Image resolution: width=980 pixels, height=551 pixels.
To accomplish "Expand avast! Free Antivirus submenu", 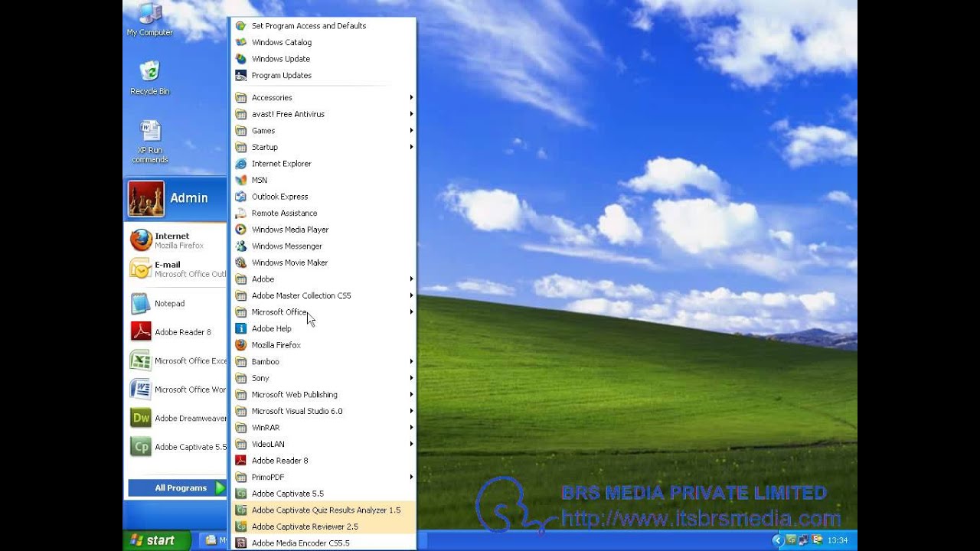I will pyautogui.click(x=323, y=114).
